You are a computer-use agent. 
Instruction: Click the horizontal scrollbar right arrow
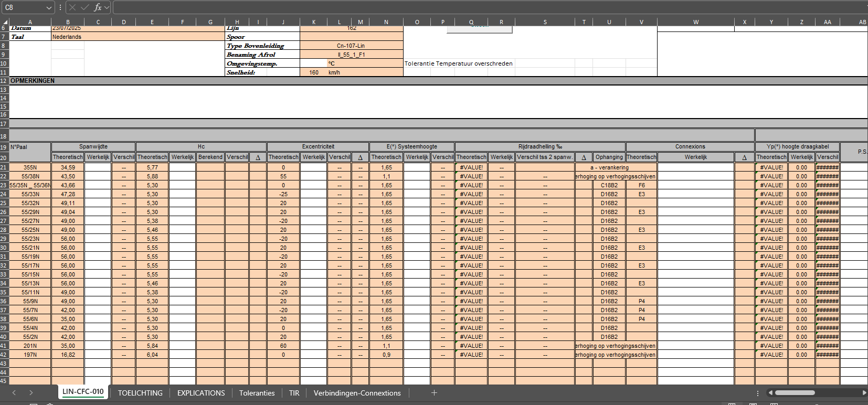pyautogui.click(x=864, y=392)
